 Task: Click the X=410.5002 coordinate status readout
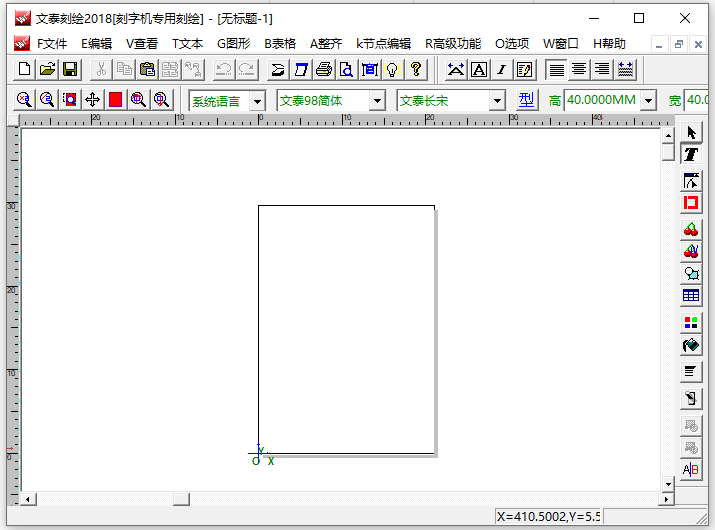[549, 516]
